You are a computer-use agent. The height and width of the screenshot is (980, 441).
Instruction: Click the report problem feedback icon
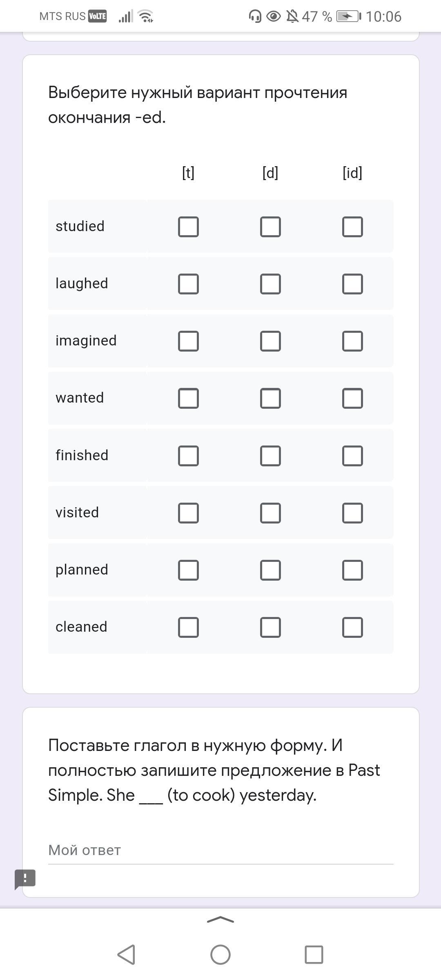click(x=25, y=879)
